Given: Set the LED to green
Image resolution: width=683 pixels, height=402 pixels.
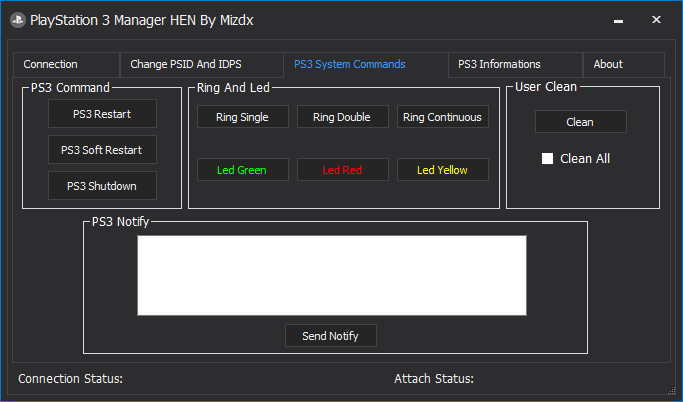Looking at the screenshot, I should (x=243, y=170).
